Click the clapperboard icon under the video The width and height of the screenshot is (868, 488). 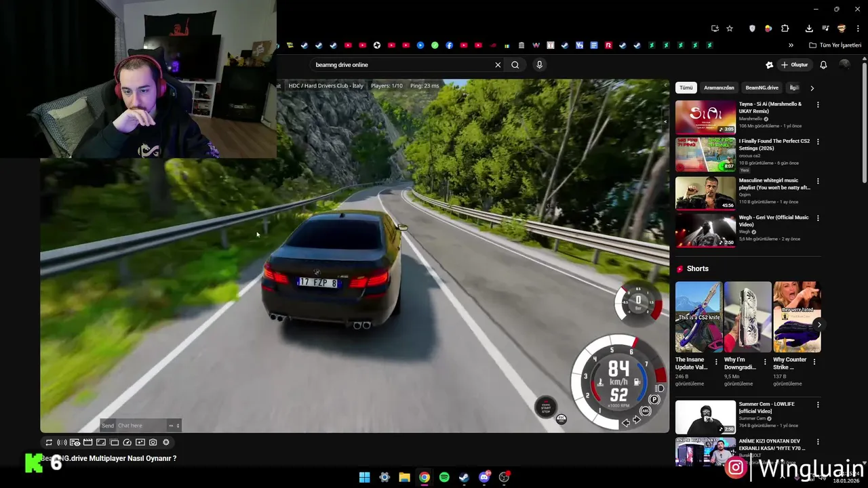[87, 443]
